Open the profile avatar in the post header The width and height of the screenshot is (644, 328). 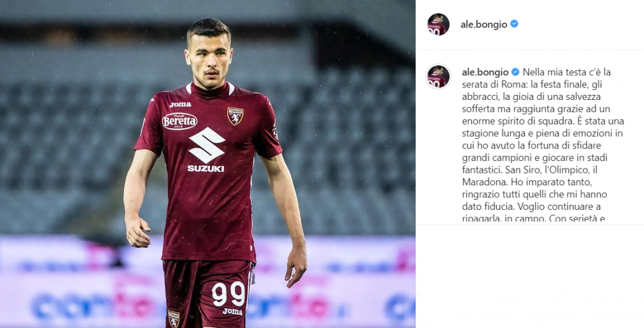(x=438, y=25)
